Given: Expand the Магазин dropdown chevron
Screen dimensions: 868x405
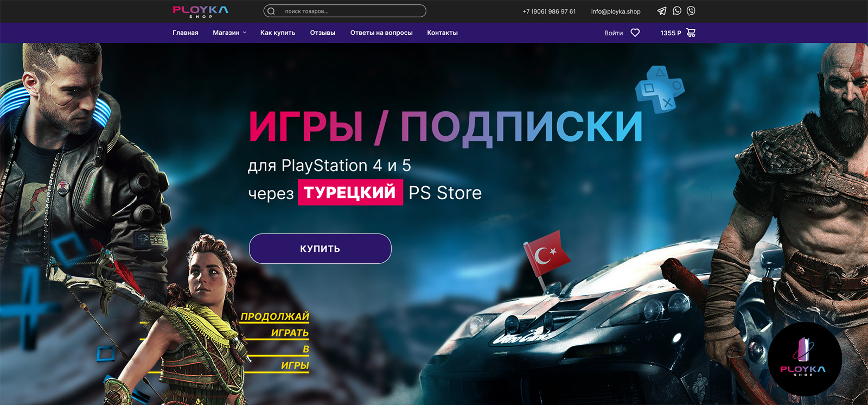Looking at the screenshot, I should (245, 33).
